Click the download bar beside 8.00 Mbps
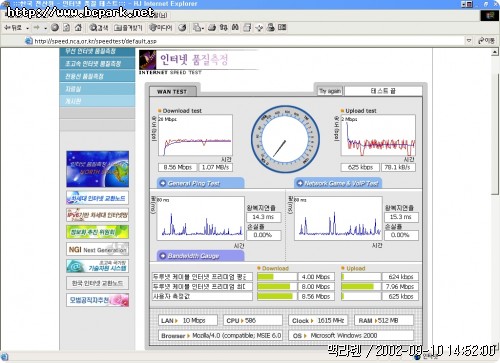The height and width of the screenshot is (363, 500). [x=277, y=286]
